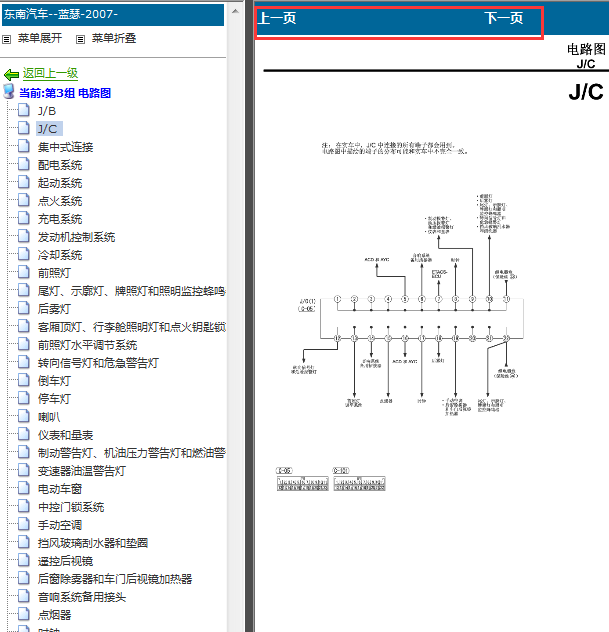609x632 pixels.
Task: Click page icon beside 后雾灯
Action: click(24, 308)
